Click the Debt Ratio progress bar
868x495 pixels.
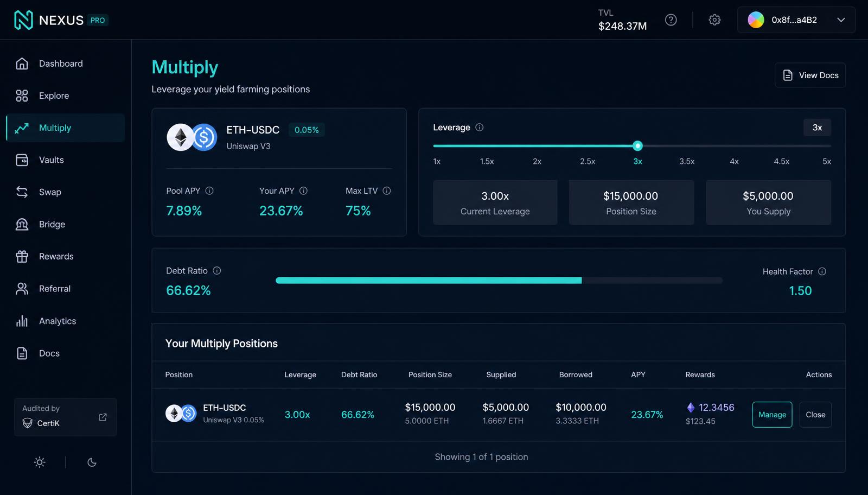pyautogui.click(x=499, y=281)
